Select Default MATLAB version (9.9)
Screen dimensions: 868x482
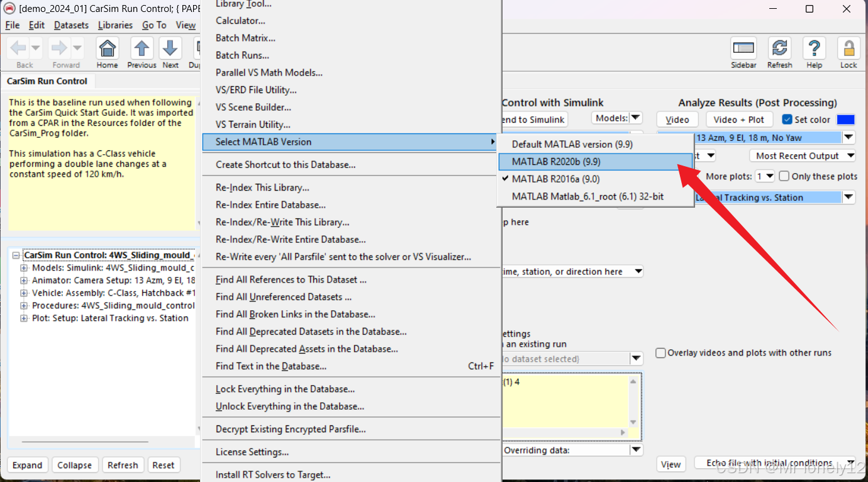point(596,144)
